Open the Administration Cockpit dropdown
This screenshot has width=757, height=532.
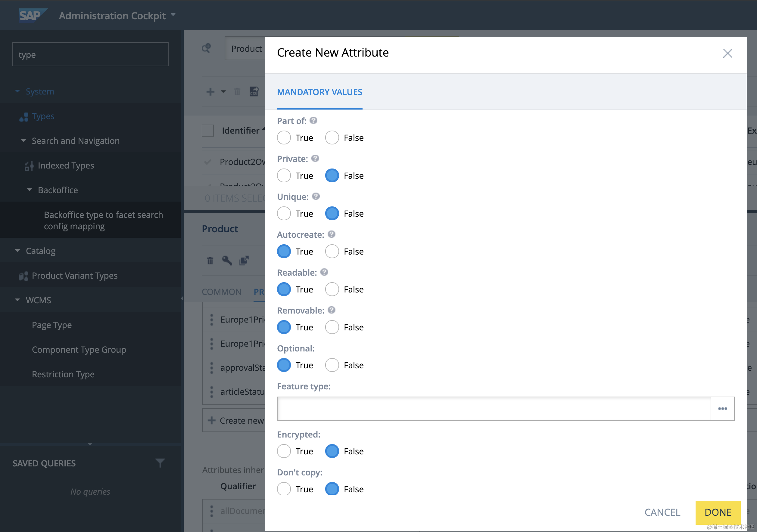coord(173,15)
